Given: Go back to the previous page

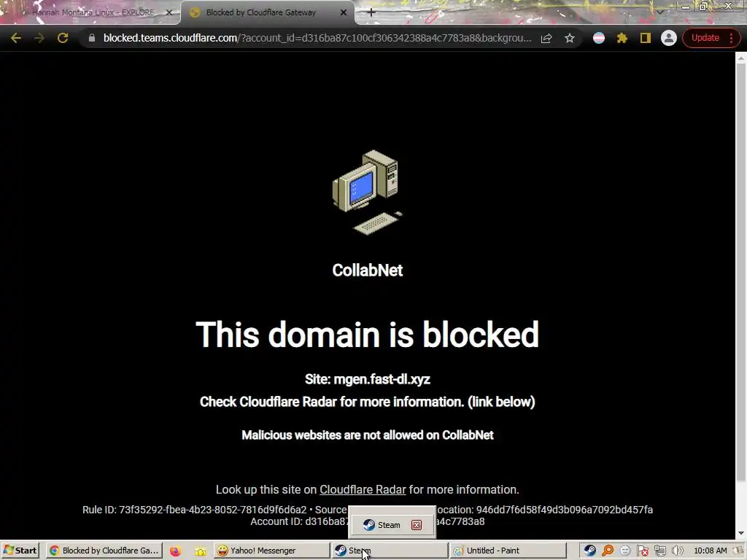Looking at the screenshot, I should tap(16, 38).
